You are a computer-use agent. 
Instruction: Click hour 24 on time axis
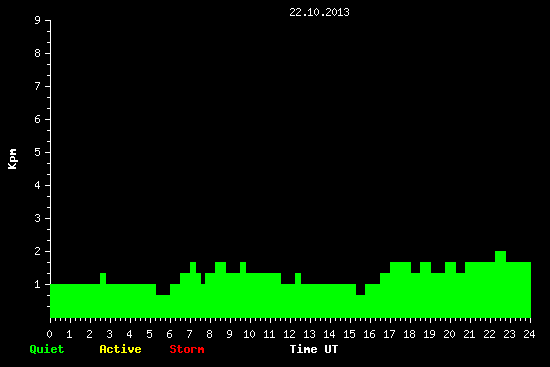[529, 334]
